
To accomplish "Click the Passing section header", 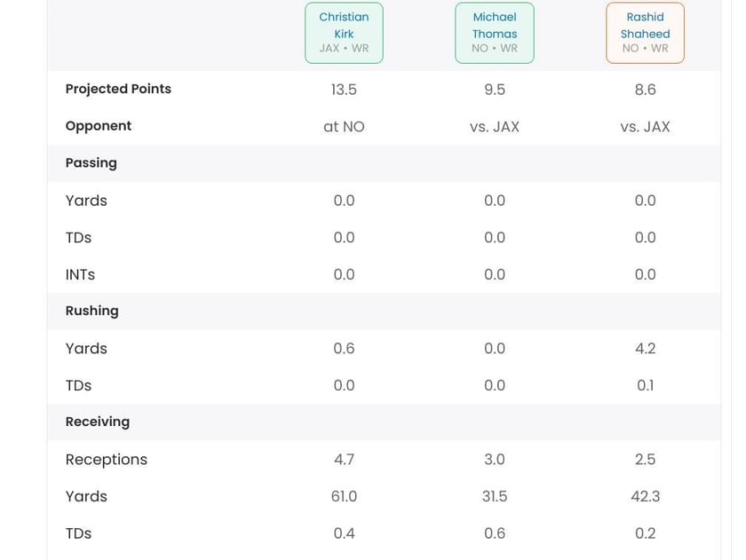I will tap(91, 162).
